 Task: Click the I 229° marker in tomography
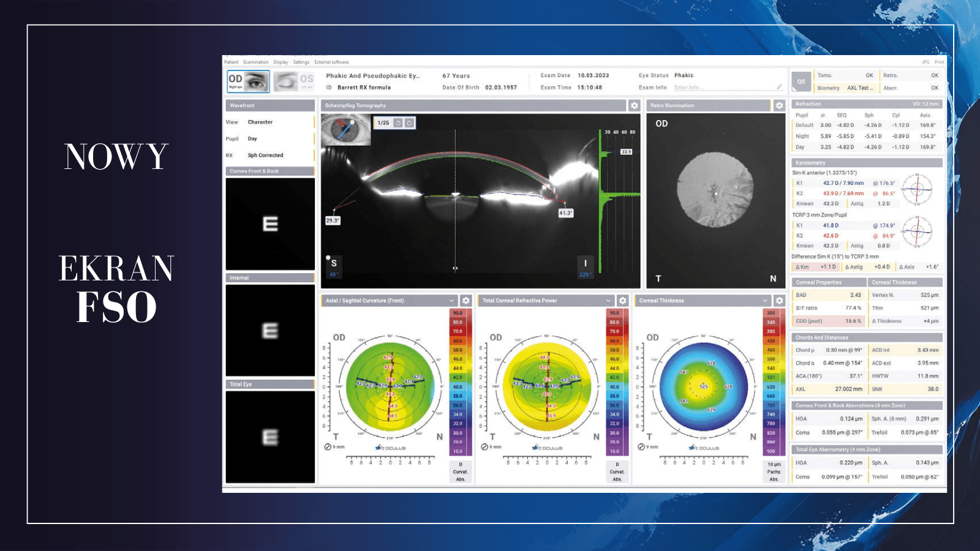click(585, 268)
